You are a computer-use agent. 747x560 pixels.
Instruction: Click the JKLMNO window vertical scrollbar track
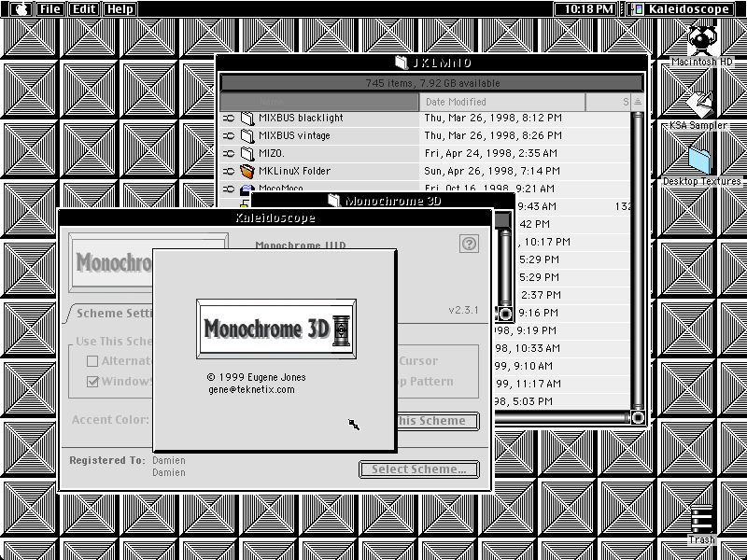(x=638, y=259)
